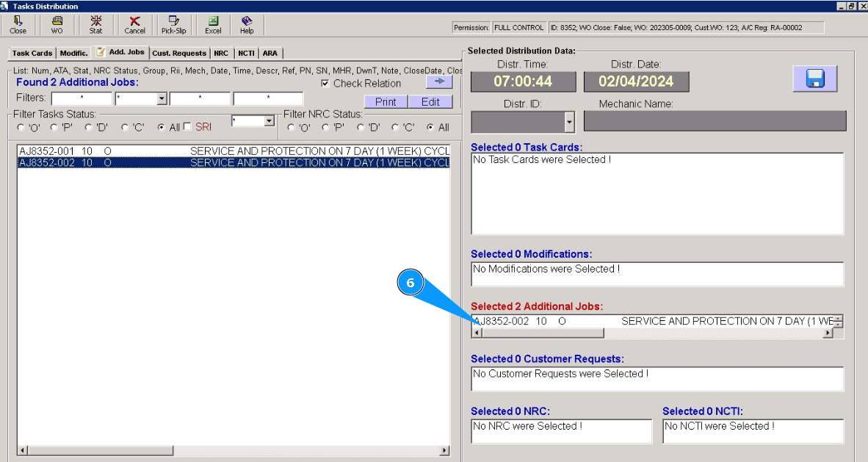The height and width of the screenshot is (462, 868).
Task: Switch to the ARA tab
Action: point(270,53)
